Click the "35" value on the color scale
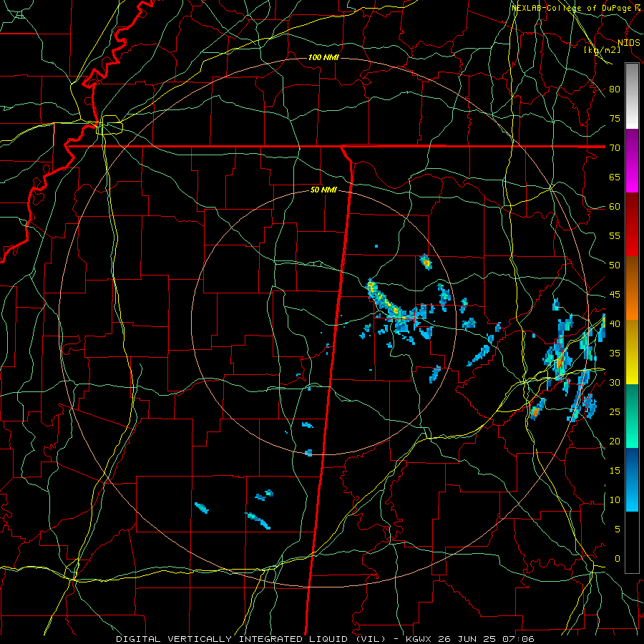Viewport: 644px width, 644px height. coord(615,353)
